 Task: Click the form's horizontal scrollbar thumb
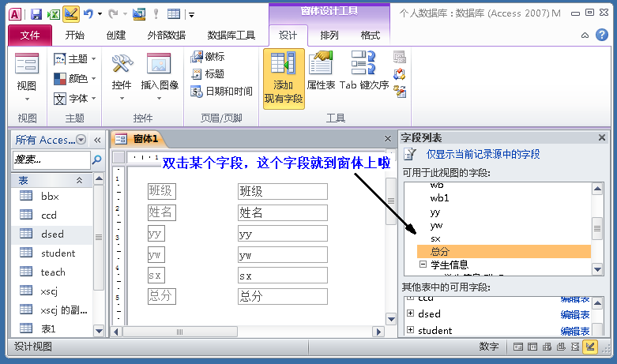[x=180, y=332]
